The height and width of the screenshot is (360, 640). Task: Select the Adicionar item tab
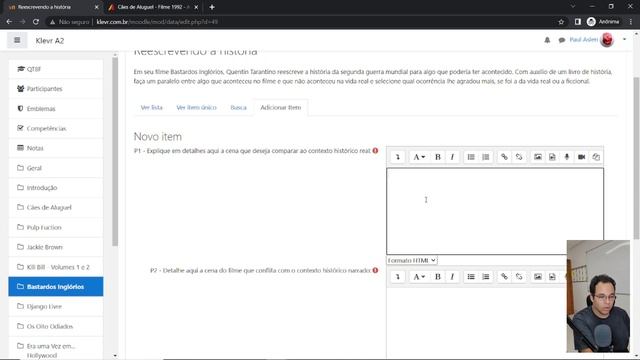click(280, 107)
